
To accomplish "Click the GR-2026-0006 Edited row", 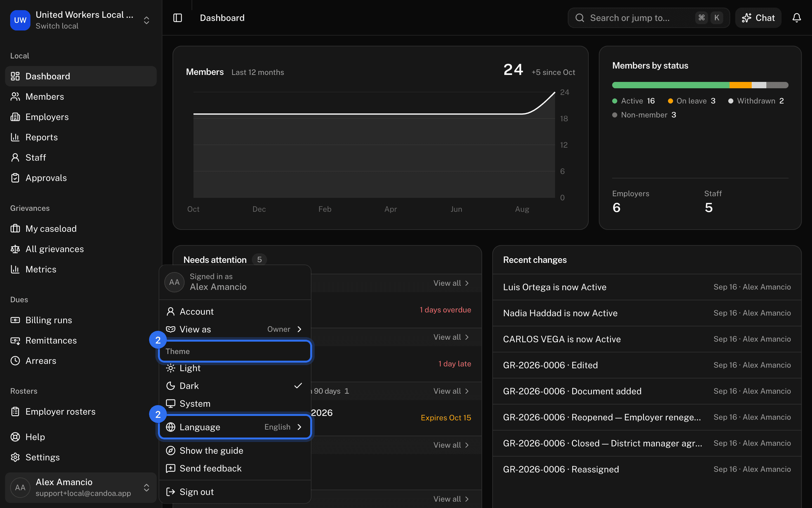I will click(647, 365).
